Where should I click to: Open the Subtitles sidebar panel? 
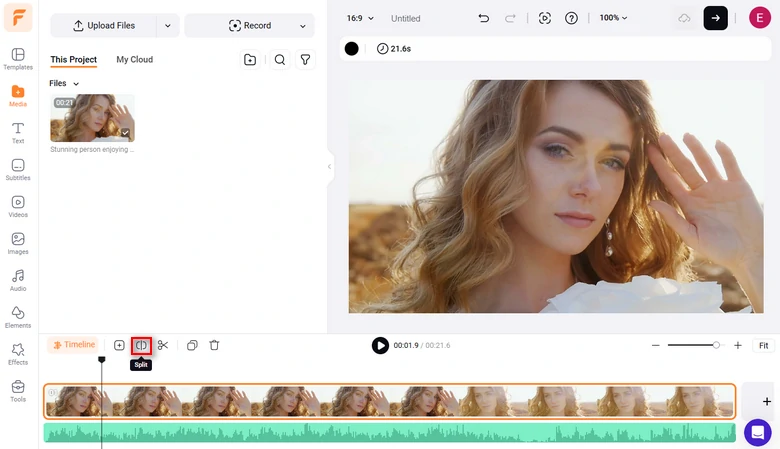pyautogui.click(x=18, y=170)
